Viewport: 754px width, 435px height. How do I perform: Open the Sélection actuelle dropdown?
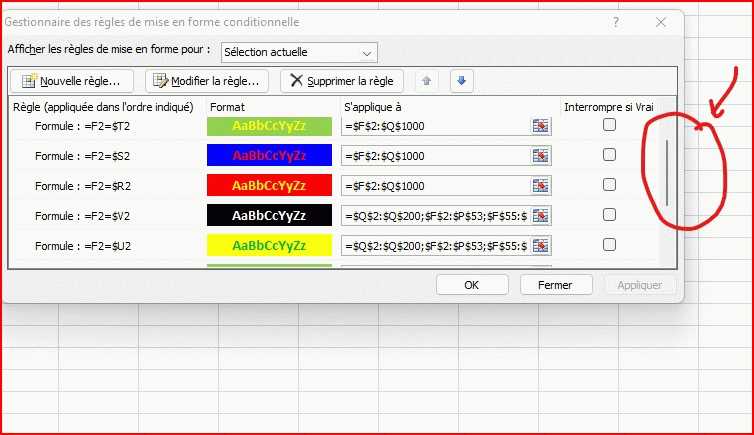[x=299, y=52]
